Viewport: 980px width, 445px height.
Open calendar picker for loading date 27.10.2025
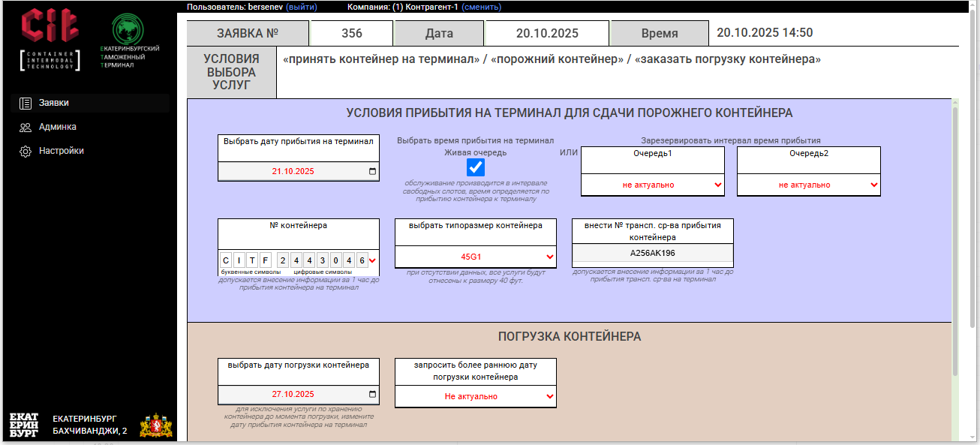click(371, 392)
